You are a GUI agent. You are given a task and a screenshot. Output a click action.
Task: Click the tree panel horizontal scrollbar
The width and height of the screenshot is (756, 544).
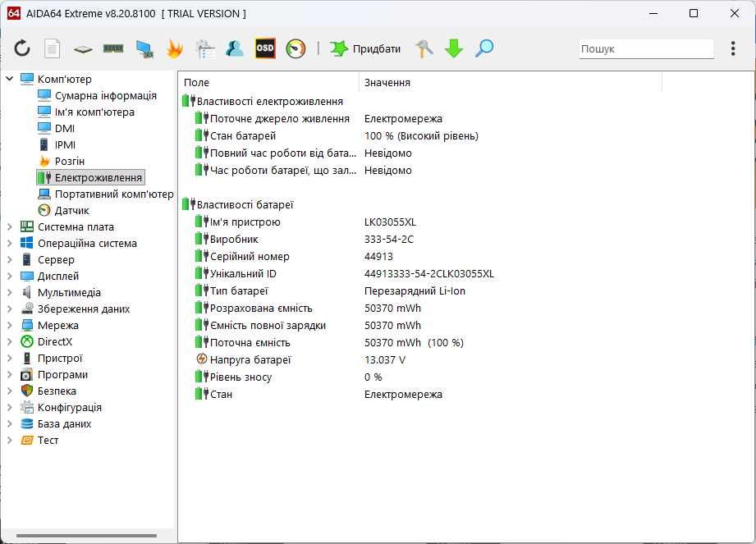tap(87, 535)
